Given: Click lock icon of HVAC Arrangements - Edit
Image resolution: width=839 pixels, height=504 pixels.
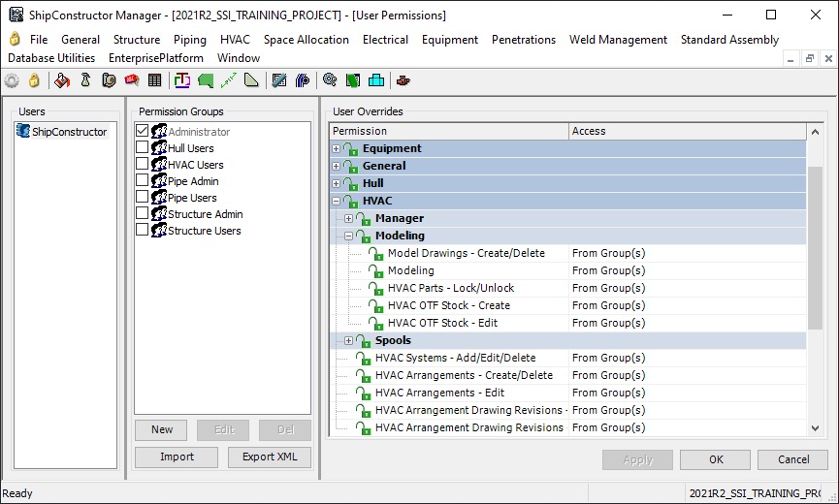Looking at the screenshot, I should pos(364,393).
